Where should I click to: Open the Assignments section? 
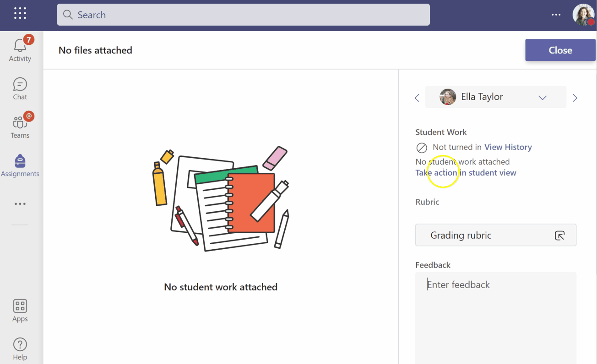[20, 165]
